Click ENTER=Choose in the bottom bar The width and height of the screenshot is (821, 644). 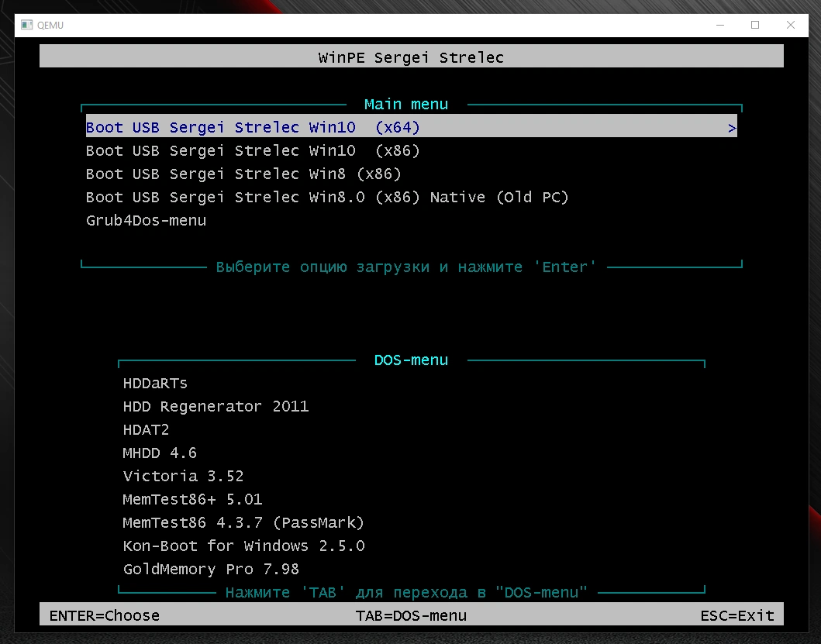105,616
